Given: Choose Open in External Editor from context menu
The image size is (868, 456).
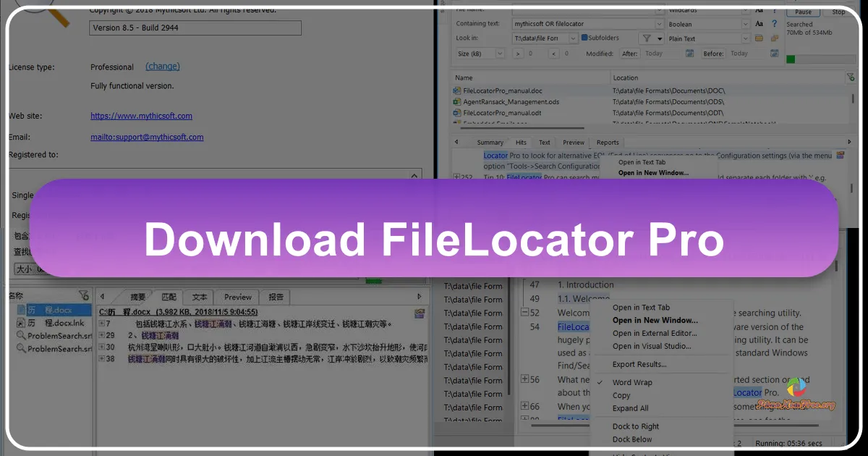Looking at the screenshot, I should (655, 333).
